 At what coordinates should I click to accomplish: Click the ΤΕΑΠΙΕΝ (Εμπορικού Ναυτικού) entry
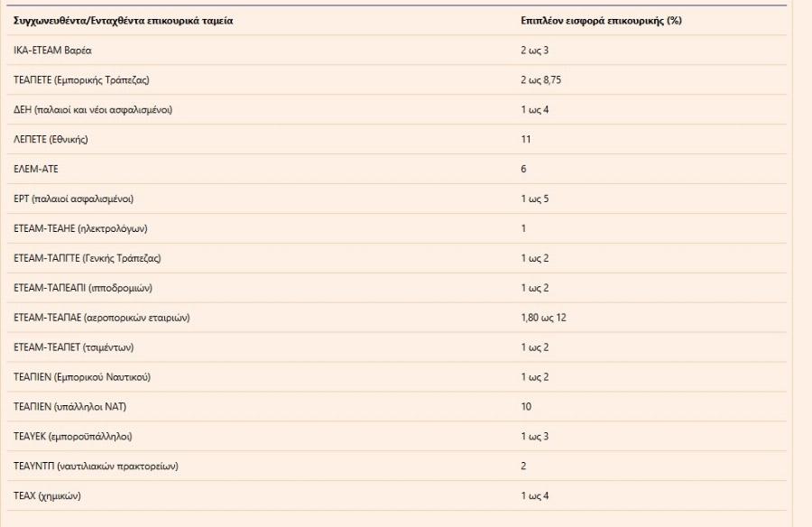pyautogui.click(x=82, y=377)
